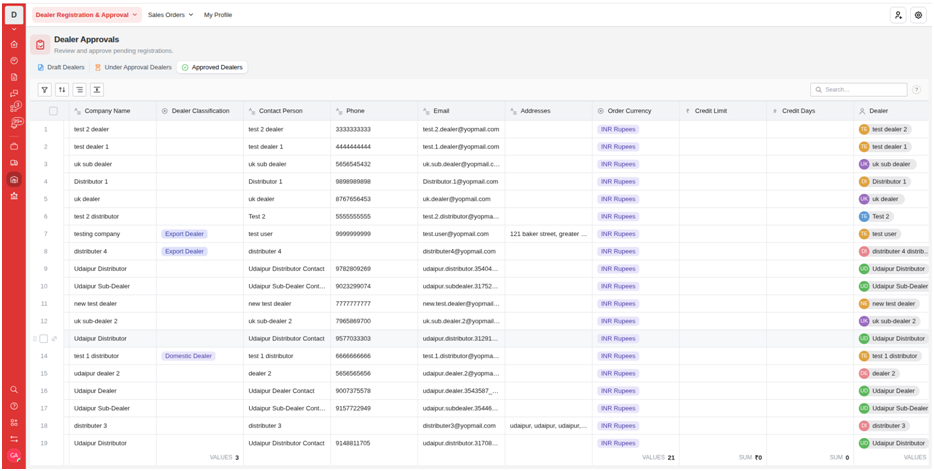Click the Email column header
The height and width of the screenshot is (471, 934).
tap(461, 111)
